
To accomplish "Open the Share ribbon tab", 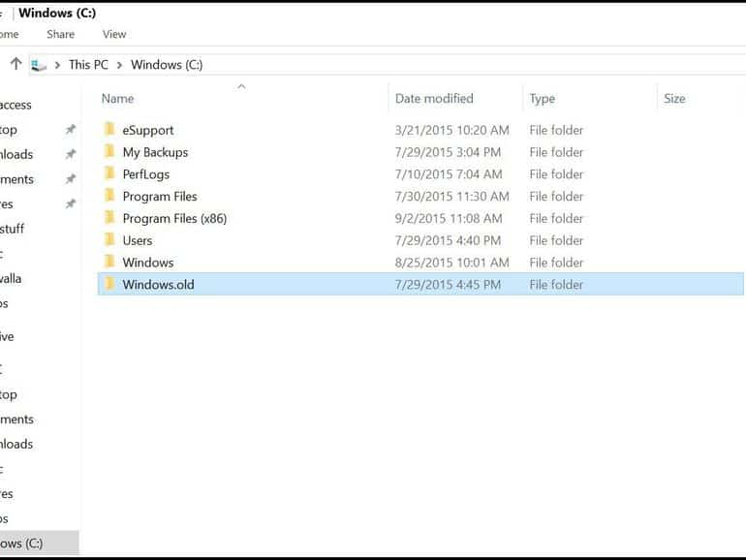I will pos(60,34).
